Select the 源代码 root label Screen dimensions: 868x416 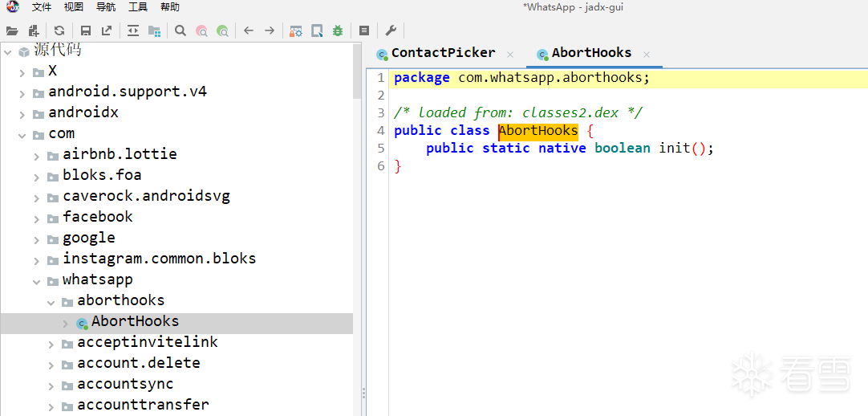tap(58, 50)
